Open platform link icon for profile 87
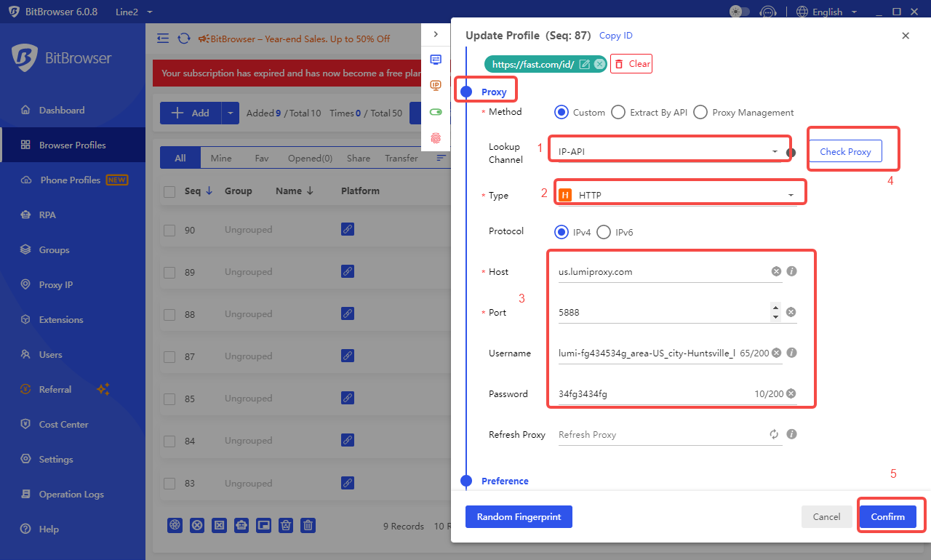 tap(348, 356)
